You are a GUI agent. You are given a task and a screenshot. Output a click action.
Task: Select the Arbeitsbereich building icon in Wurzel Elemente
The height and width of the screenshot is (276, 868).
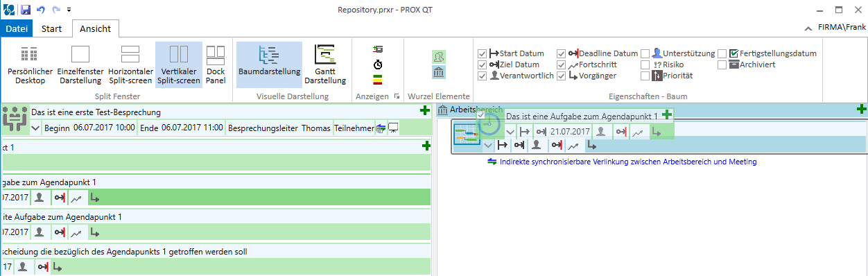click(x=438, y=72)
